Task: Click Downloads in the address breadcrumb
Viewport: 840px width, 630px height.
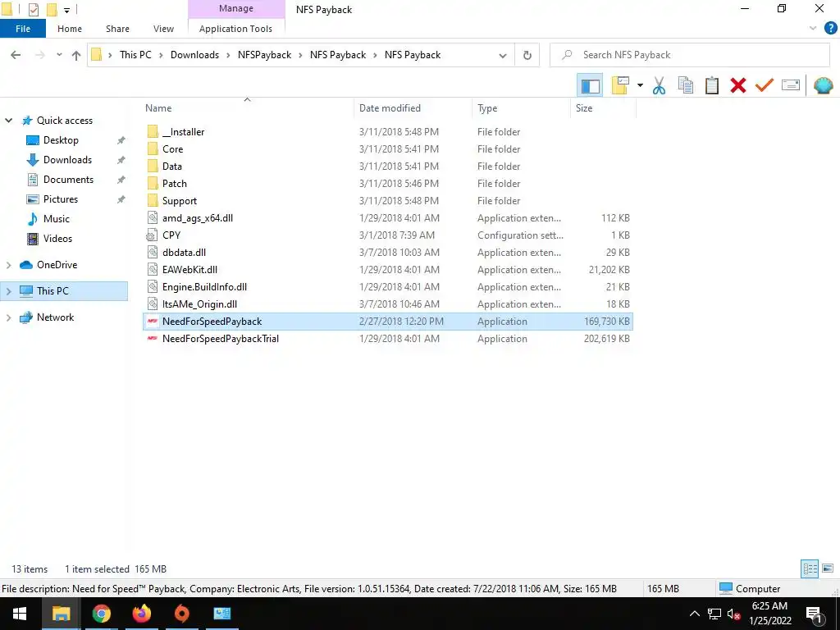Action: click(194, 55)
